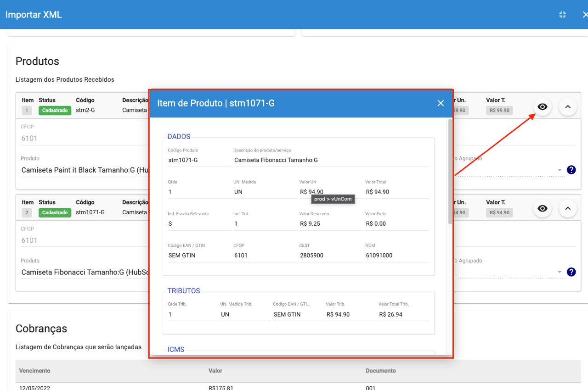Click the NCM field 61091000

coord(397,255)
